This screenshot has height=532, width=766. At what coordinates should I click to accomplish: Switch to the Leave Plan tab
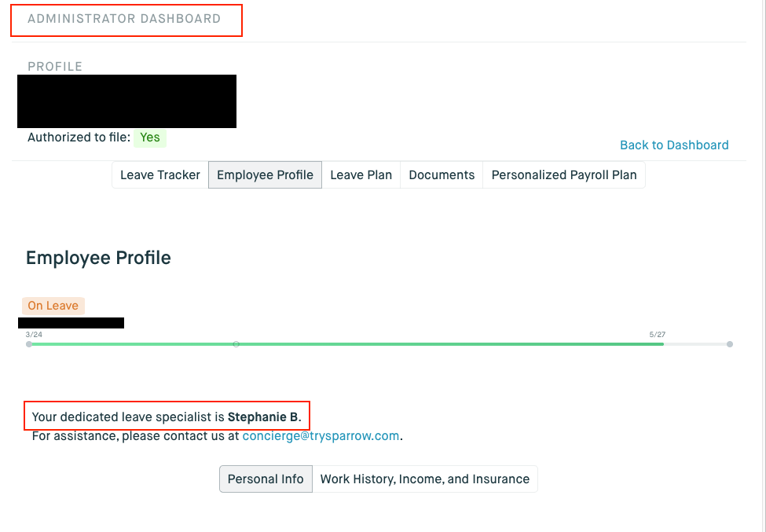(x=361, y=175)
